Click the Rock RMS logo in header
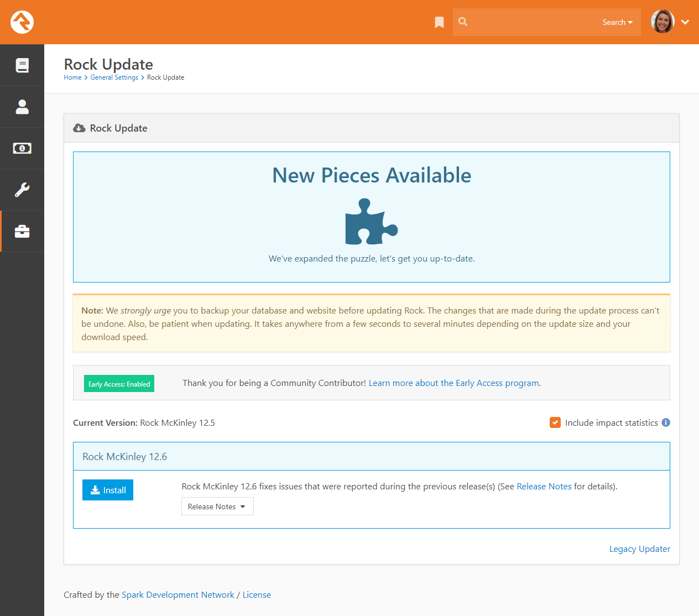This screenshot has width=699, height=616. pyautogui.click(x=22, y=22)
